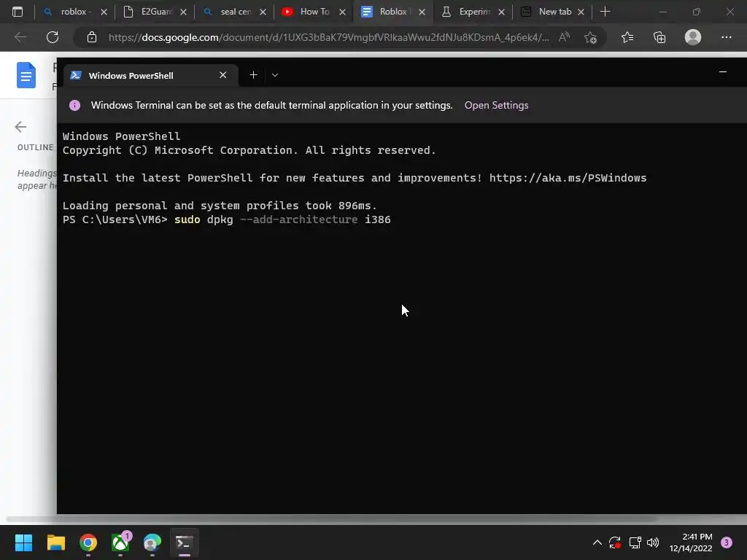View site information lock icon
This screenshot has width=747, height=560.
point(92,37)
